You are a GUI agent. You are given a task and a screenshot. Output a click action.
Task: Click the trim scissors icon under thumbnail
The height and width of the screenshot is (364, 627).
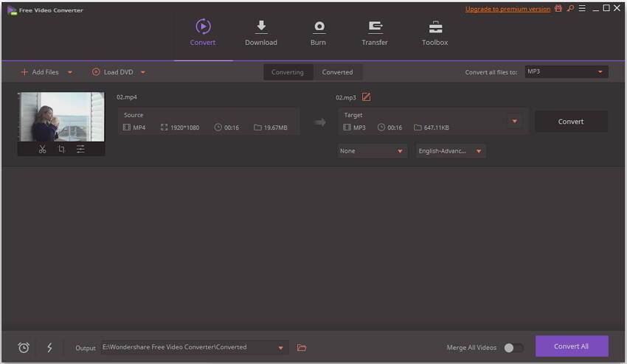pos(42,149)
